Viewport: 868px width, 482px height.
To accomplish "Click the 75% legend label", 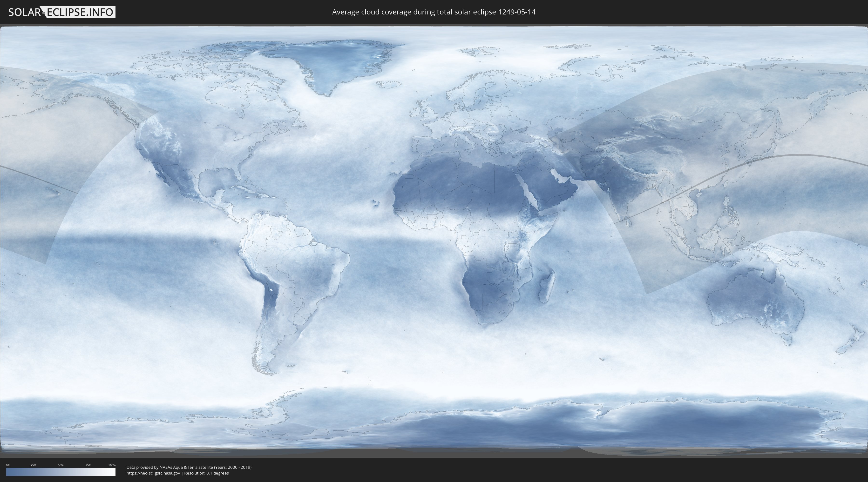I will click(88, 465).
